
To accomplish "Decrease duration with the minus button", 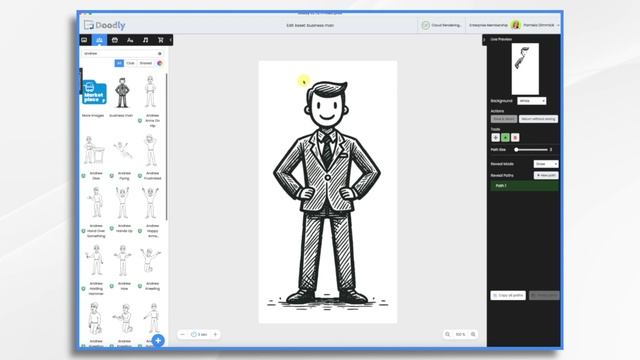I will click(183, 334).
